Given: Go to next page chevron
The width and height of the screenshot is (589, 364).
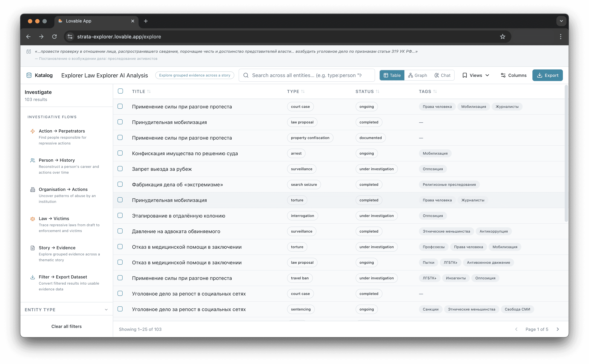Looking at the screenshot, I should point(558,329).
